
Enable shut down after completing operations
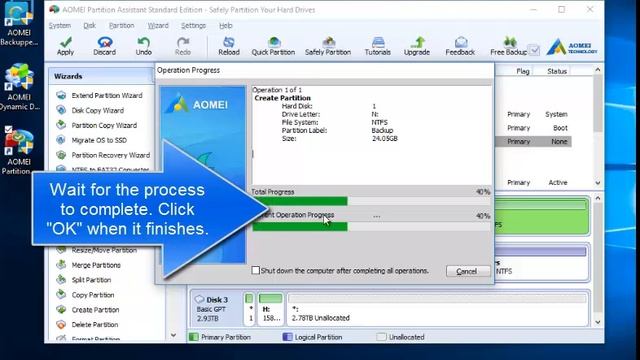[x=256, y=270]
